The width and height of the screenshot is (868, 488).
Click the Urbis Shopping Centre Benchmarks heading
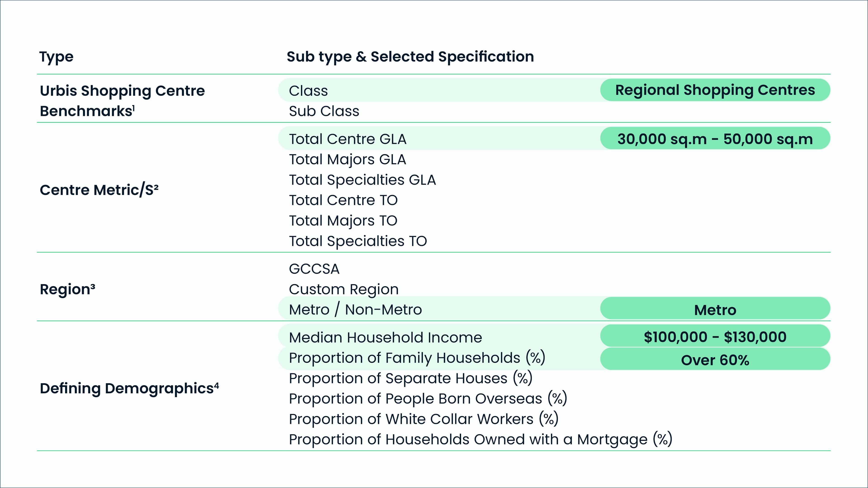pos(122,101)
